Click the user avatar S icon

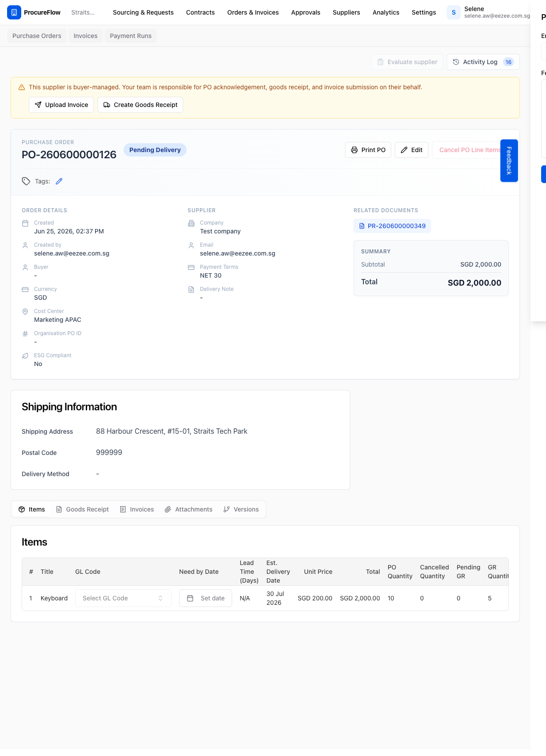[454, 12]
